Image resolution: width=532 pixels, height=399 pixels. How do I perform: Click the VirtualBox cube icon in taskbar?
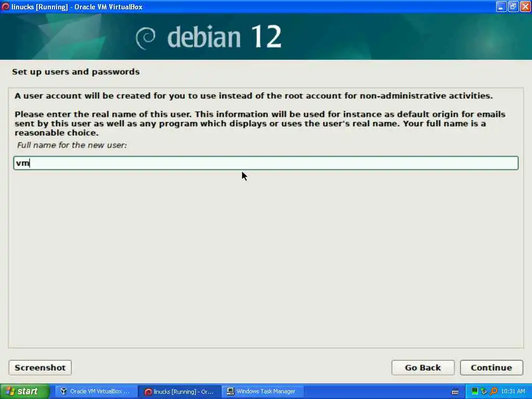(63, 391)
